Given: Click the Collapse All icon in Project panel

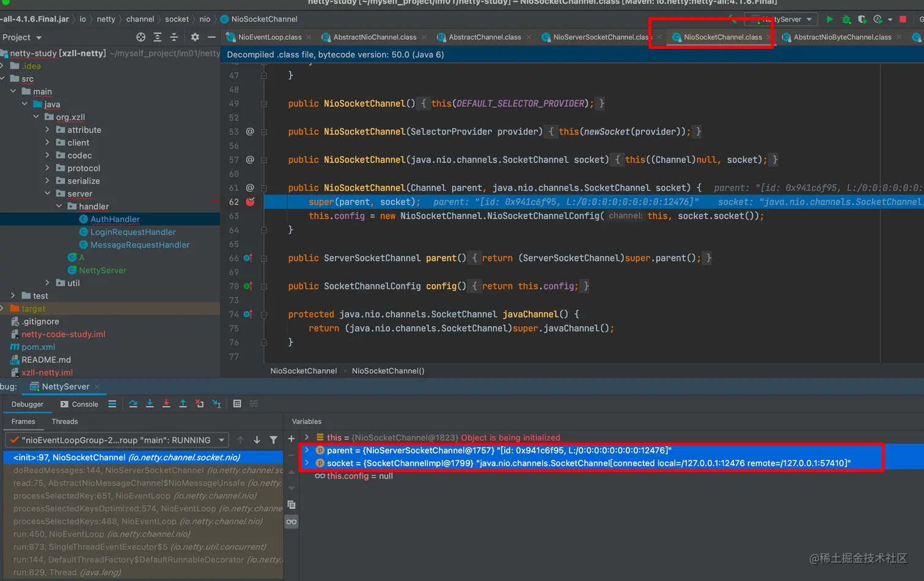Looking at the screenshot, I should 174,37.
